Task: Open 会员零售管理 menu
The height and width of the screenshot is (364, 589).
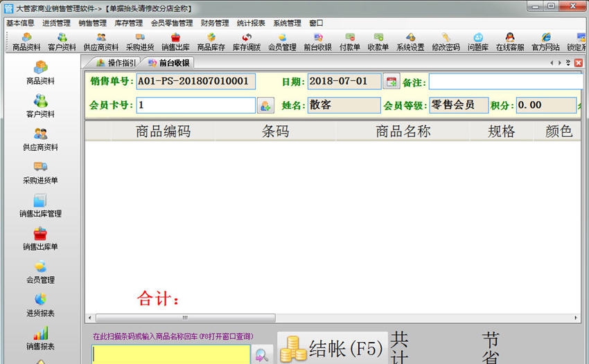Action: pos(172,24)
